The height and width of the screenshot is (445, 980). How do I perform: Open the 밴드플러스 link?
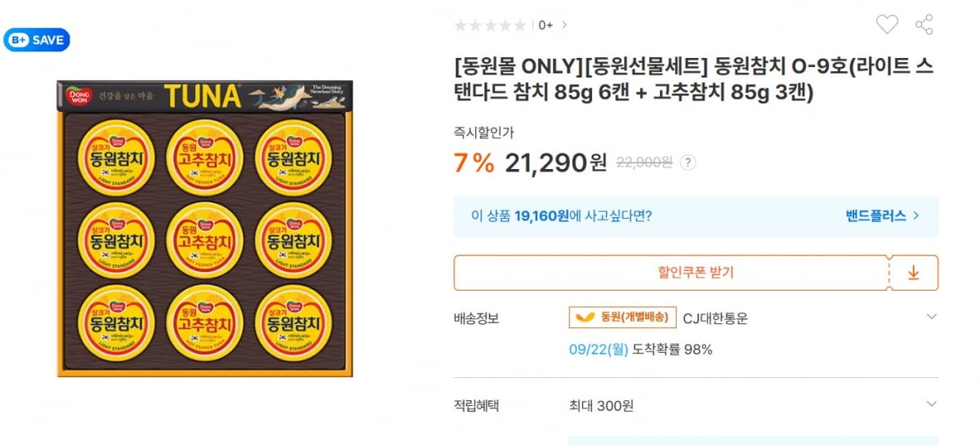[882, 216]
